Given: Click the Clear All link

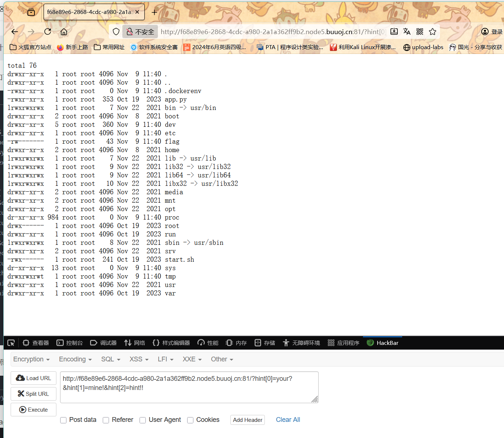Looking at the screenshot, I should click(x=288, y=420).
